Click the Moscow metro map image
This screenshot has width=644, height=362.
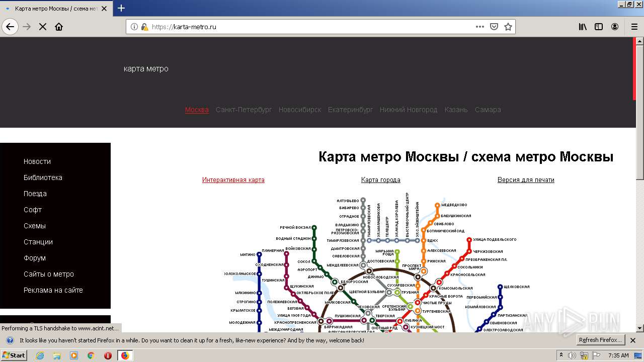click(377, 262)
